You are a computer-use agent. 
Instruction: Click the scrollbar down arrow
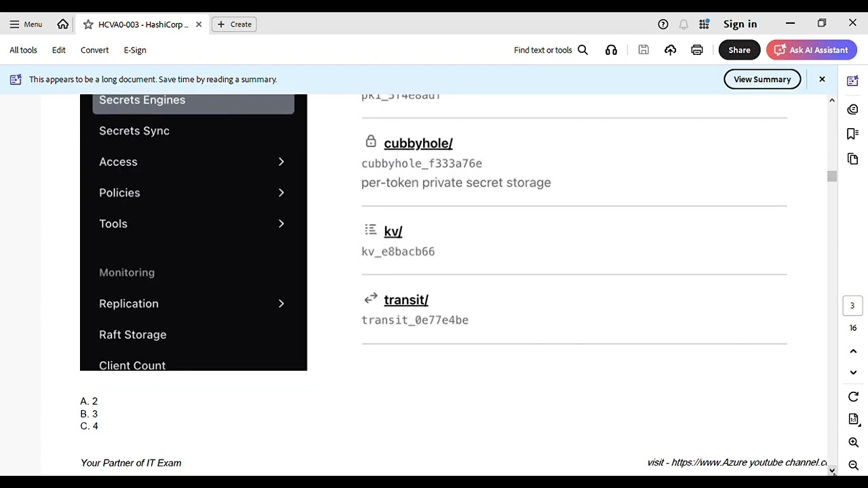point(832,470)
